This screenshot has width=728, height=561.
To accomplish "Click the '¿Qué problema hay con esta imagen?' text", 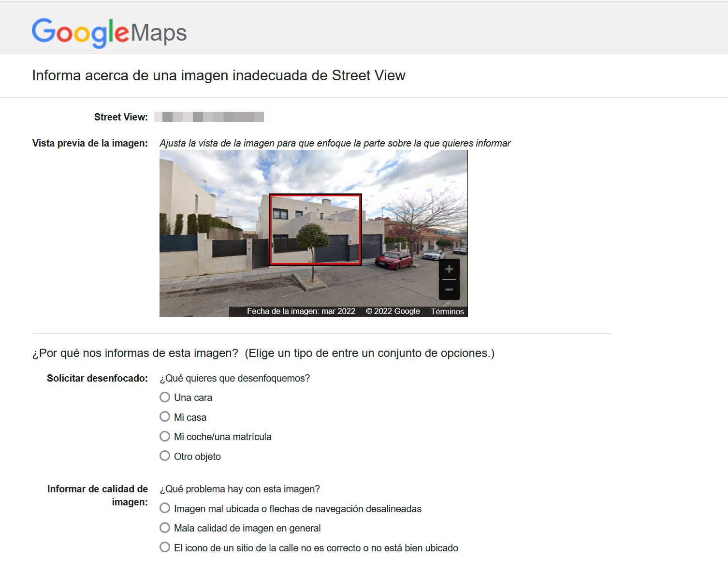I will 240,489.
